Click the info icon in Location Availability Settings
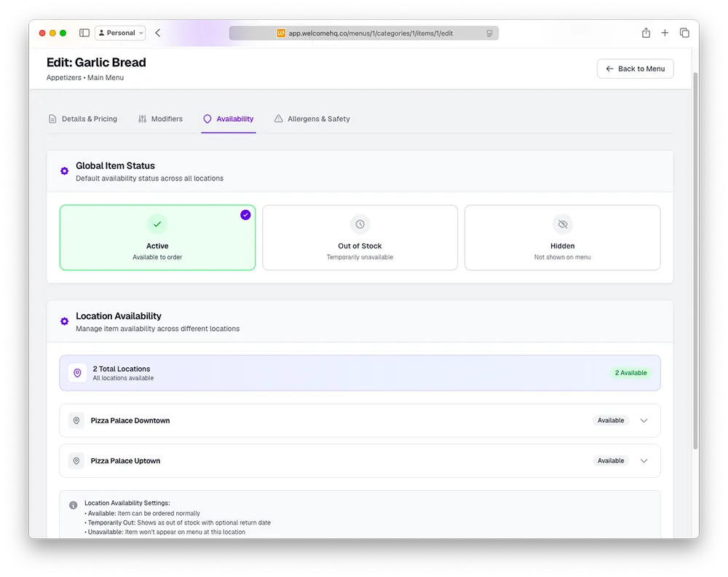The height and width of the screenshot is (577, 728). coord(73,505)
